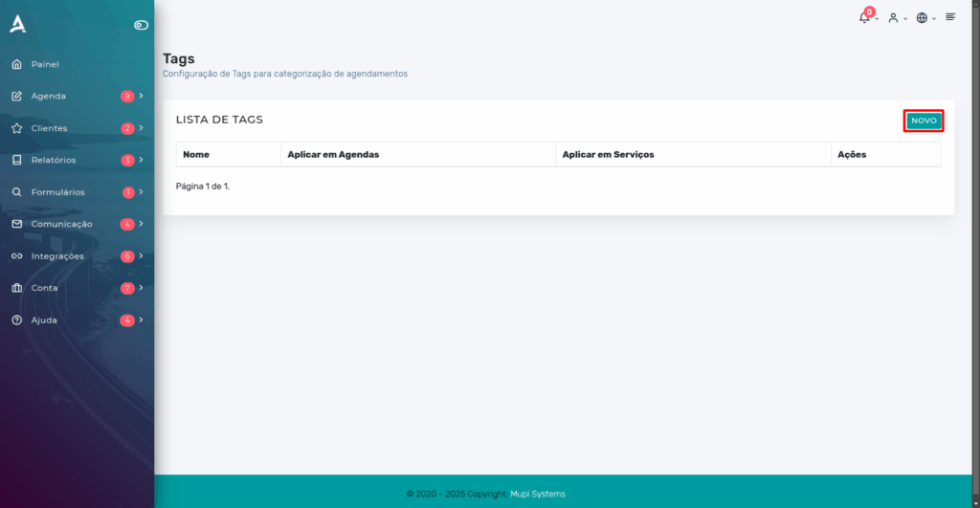
Task: Expand the Agenda submenu chevron
Action: tap(142, 96)
